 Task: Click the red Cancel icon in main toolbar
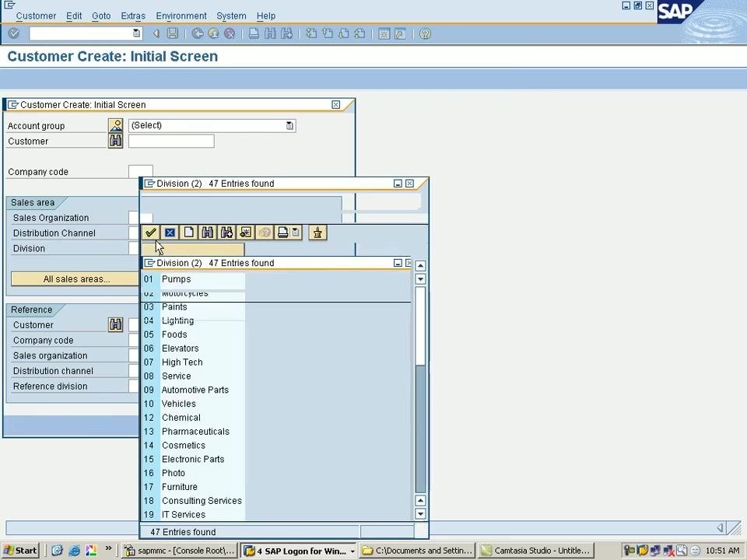[x=230, y=33]
